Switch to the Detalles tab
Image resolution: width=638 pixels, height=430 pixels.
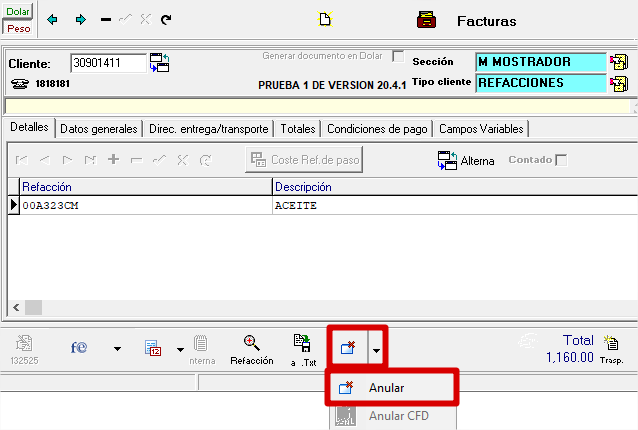tap(29, 127)
